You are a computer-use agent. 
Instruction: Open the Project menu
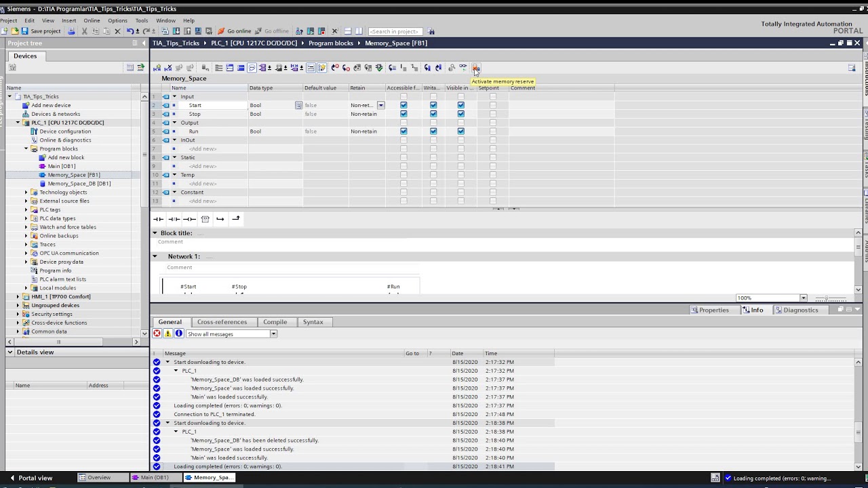(9, 20)
